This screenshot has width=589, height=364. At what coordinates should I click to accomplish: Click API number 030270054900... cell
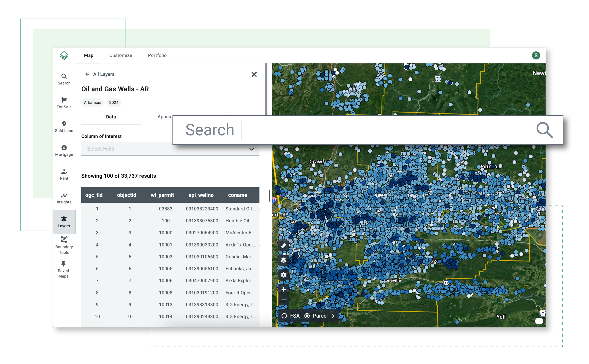[x=204, y=233]
